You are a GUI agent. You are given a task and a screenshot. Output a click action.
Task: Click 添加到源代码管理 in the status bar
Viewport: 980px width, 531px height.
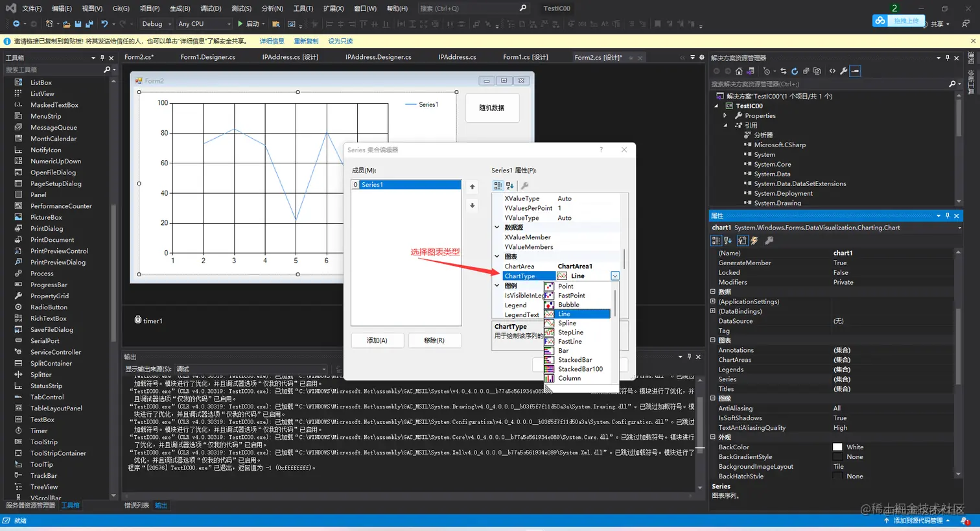(x=916, y=521)
